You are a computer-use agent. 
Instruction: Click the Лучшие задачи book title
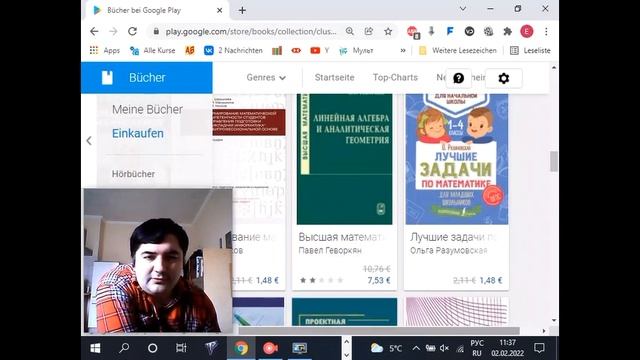tap(453, 237)
